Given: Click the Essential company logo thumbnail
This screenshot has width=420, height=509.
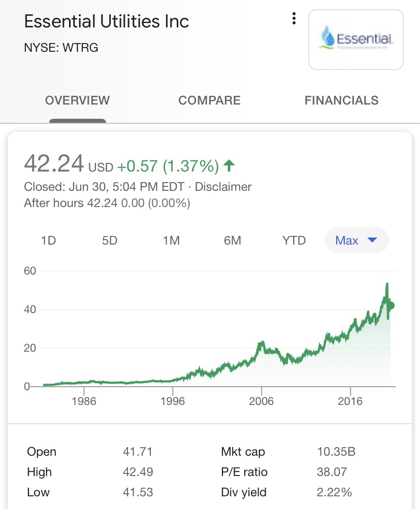Looking at the screenshot, I should point(356,40).
